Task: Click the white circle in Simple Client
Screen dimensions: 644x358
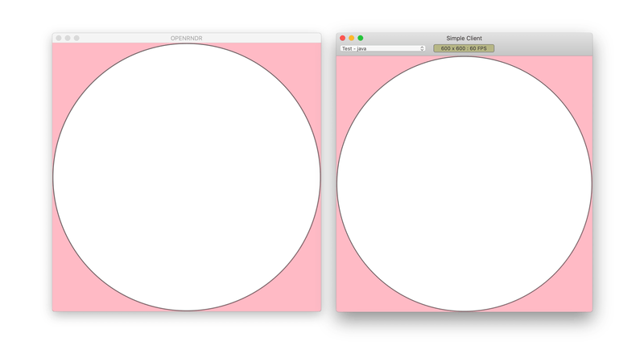Action: (464, 183)
